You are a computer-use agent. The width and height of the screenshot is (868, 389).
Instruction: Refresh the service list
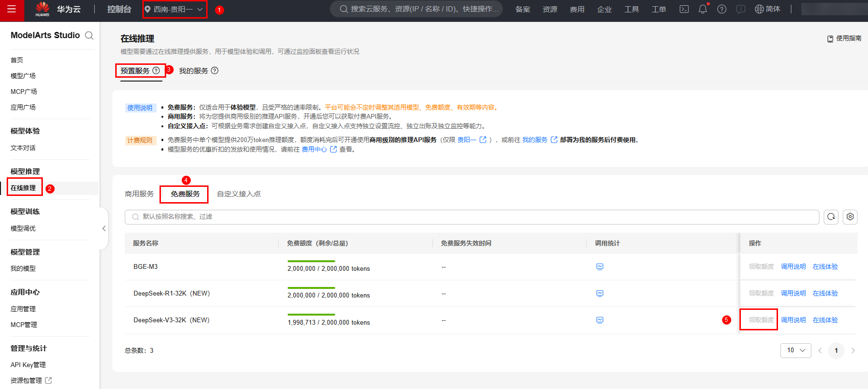tap(831, 217)
